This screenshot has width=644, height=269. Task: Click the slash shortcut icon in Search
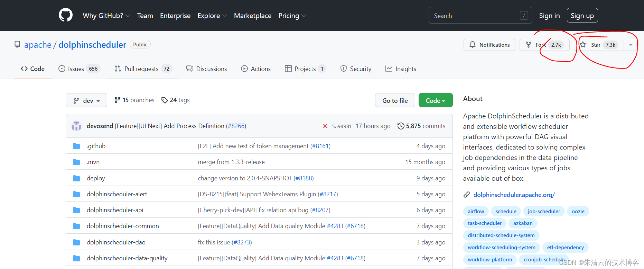tap(524, 16)
